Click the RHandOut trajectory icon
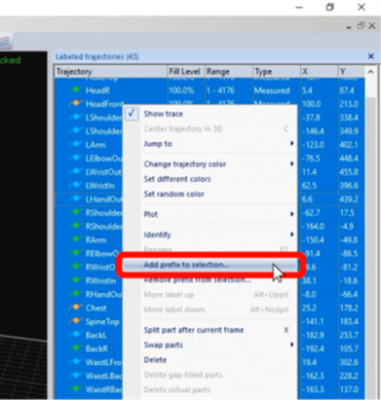This screenshot has height=400, width=381. (x=76, y=294)
